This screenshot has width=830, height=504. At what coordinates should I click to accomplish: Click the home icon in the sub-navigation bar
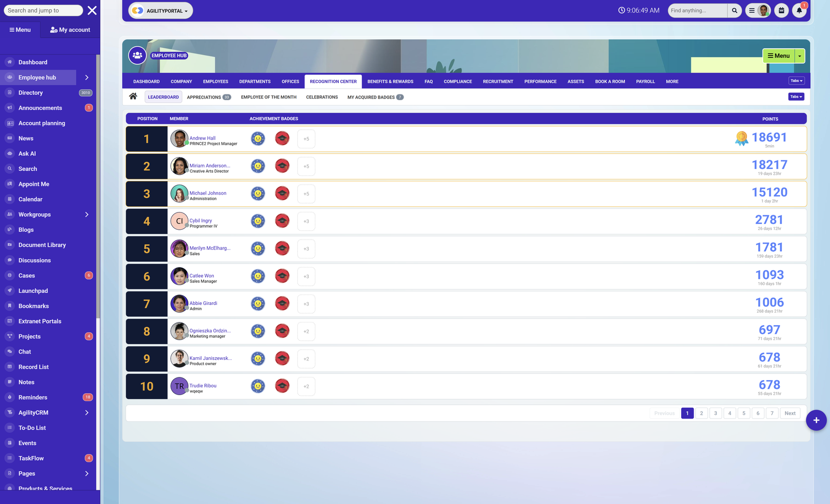tap(133, 96)
